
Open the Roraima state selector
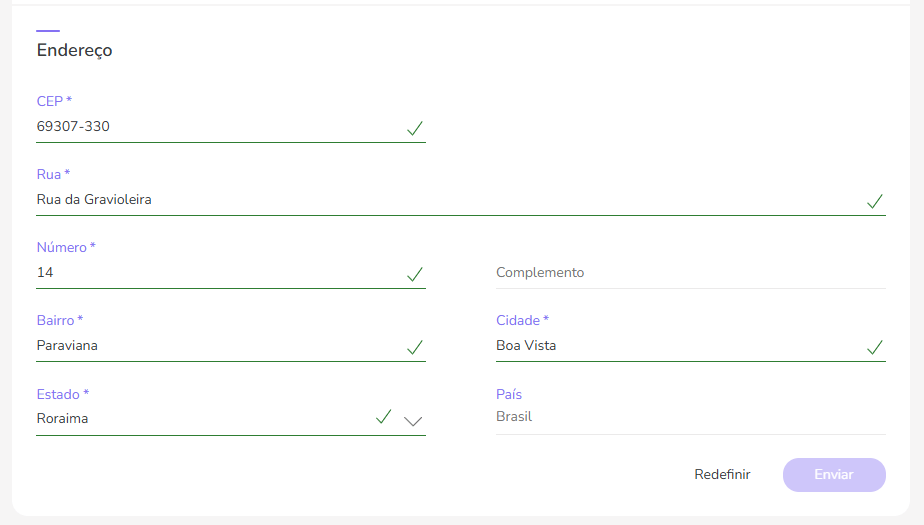(200, 419)
